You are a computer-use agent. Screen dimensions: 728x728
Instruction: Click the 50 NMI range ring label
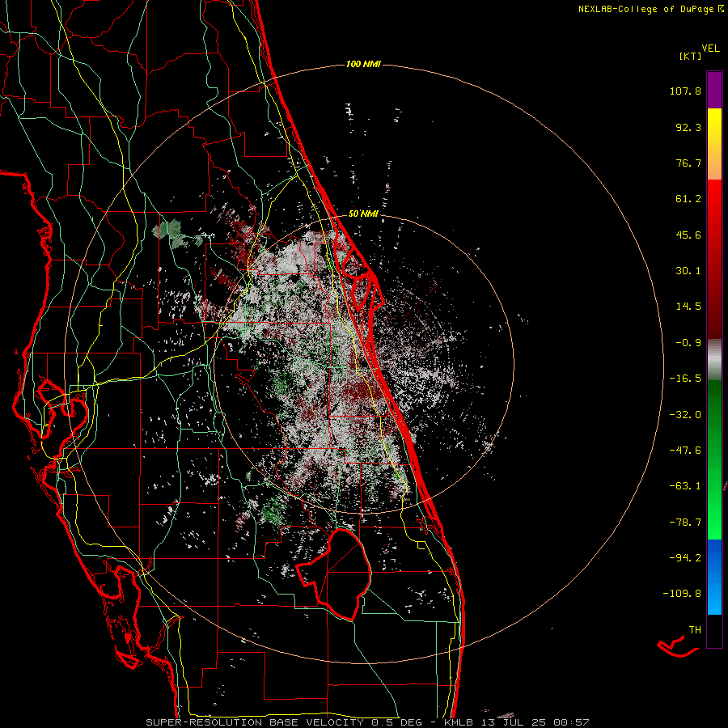click(x=363, y=214)
